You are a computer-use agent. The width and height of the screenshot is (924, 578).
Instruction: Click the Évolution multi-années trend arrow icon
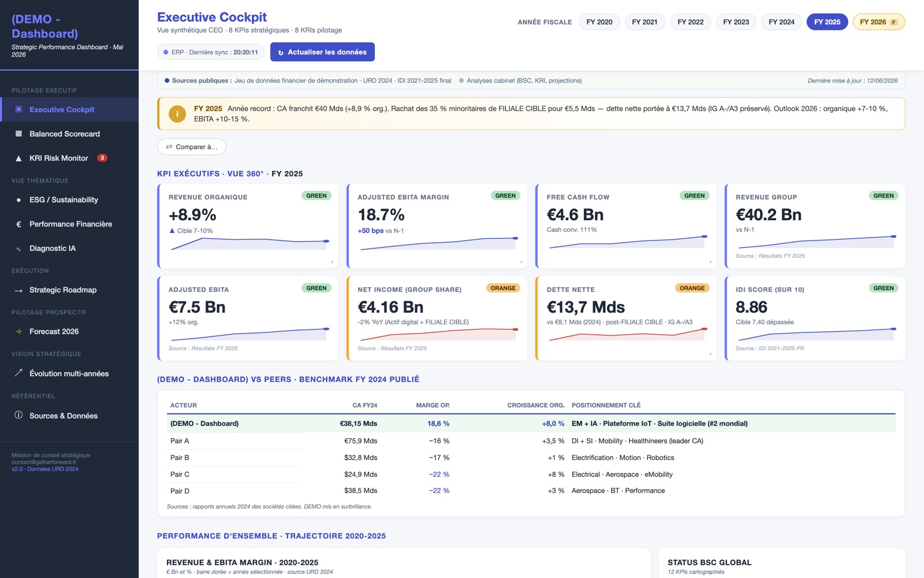point(18,373)
